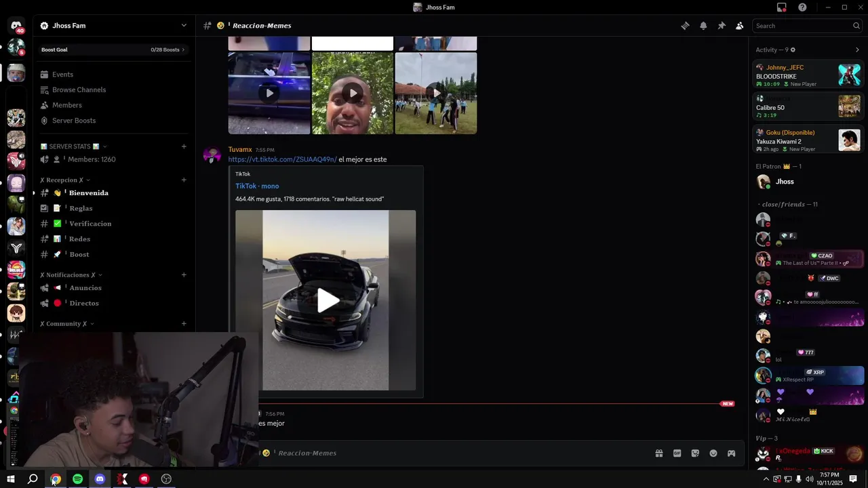Open notification settings bell icon
The image size is (868, 488).
(x=703, y=26)
